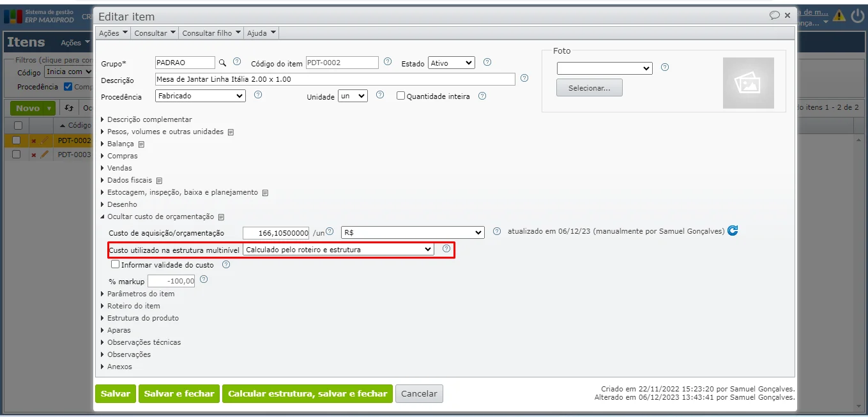Viewport: 868px width, 417px height.
Task: Click notes icon beside Balança
Action: click(141, 144)
